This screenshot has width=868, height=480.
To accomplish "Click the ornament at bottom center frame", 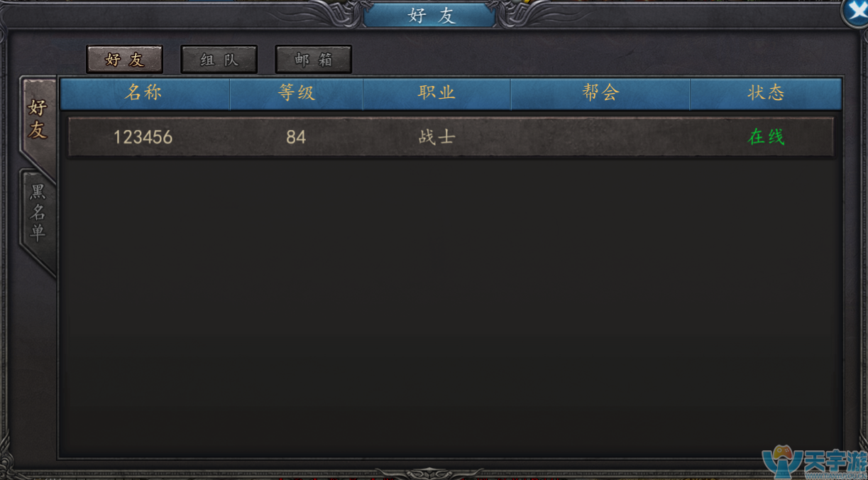I will point(429,473).
